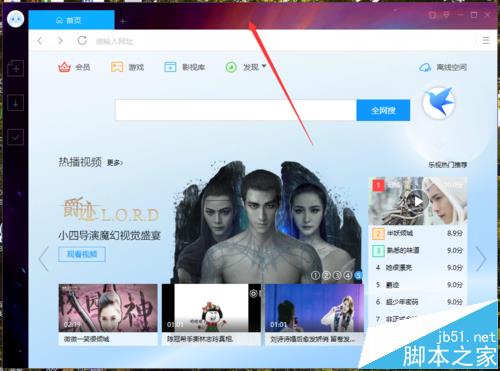This screenshot has width=500, height=371.
Task: Open the 微微一笑很倾城 caption
Action: [x=87, y=339]
